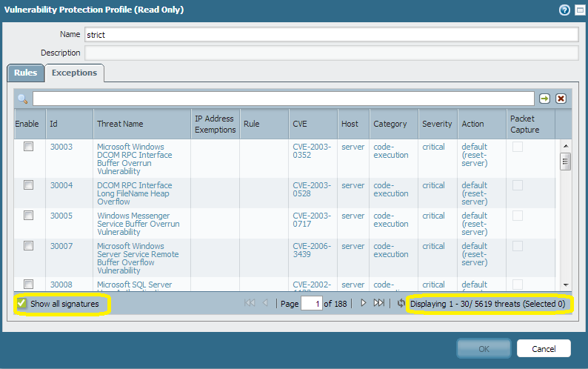Click the red X clear filter icon
The image size is (588, 369).
(x=561, y=99)
